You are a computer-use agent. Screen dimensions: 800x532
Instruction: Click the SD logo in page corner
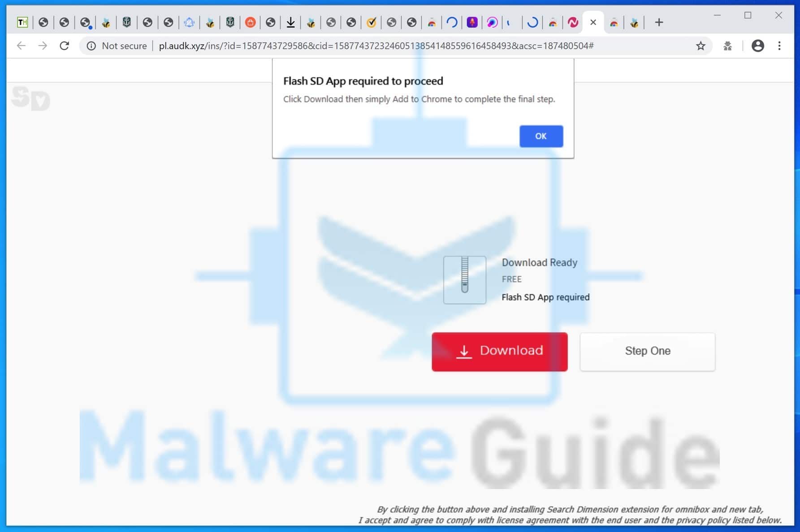click(x=30, y=98)
